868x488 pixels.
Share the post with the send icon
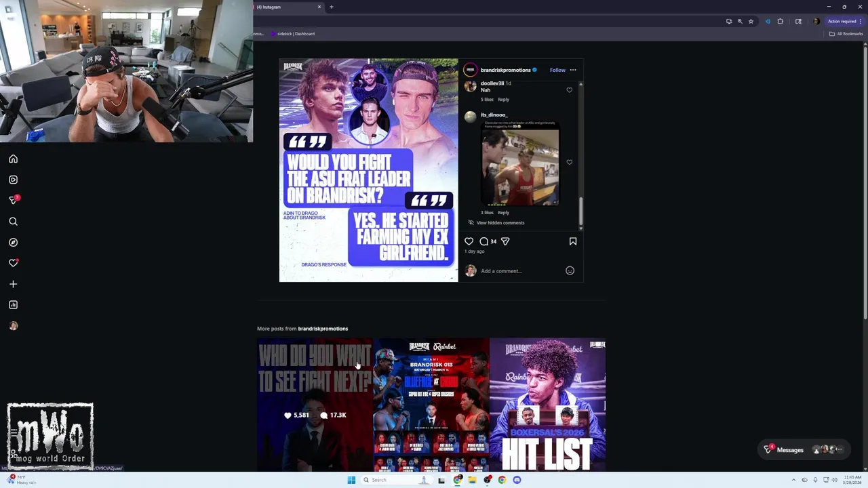[505, 241]
